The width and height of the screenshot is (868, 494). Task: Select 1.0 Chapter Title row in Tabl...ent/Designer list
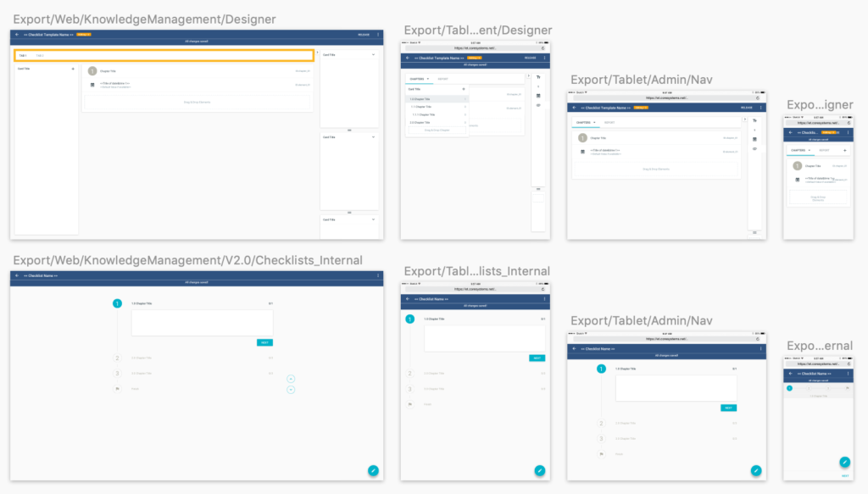437,99
